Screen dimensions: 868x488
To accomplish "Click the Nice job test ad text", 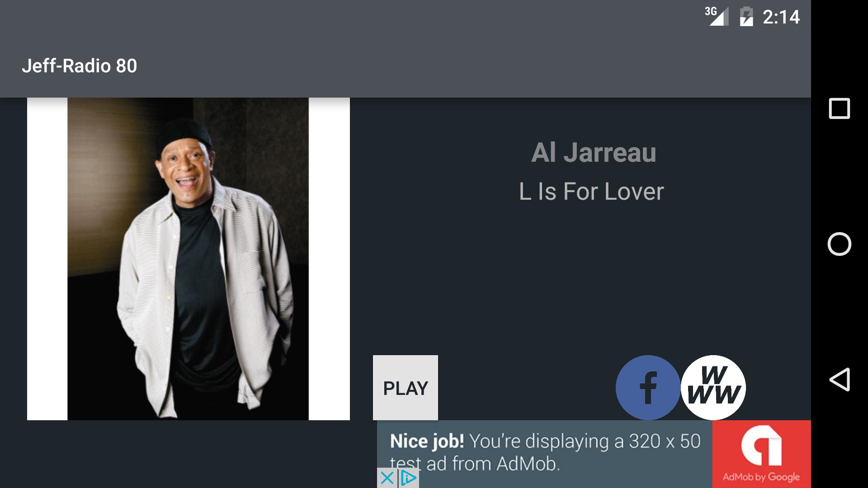I will (545, 452).
